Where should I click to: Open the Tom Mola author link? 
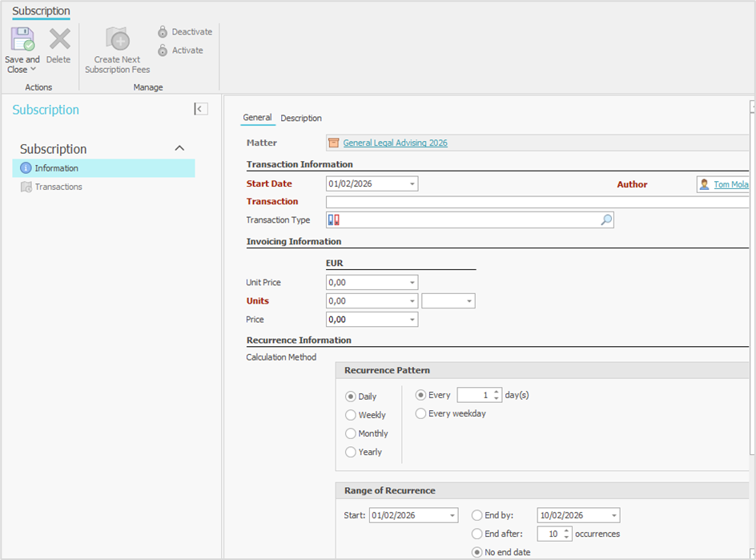pos(731,184)
